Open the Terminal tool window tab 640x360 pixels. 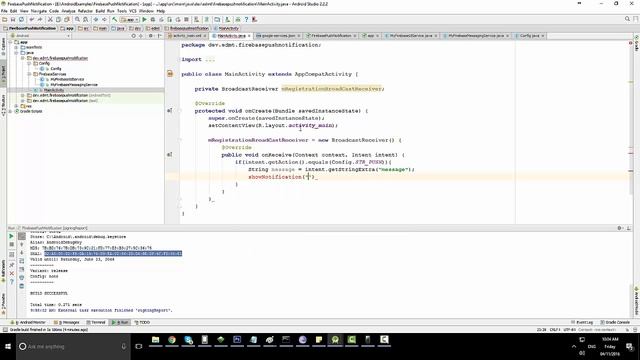click(x=96, y=322)
